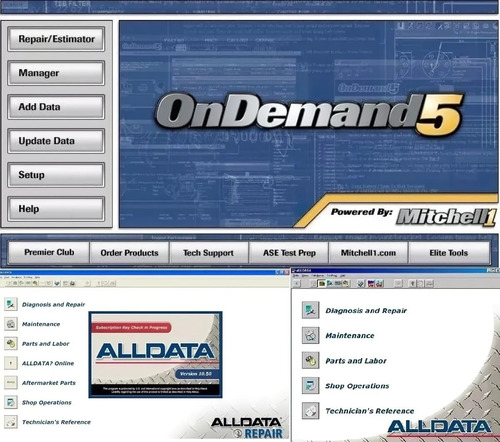Open 'Parts and Labor' link in ALLDATA Repair window
The height and width of the screenshot is (442, 500).
coord(46,344)
